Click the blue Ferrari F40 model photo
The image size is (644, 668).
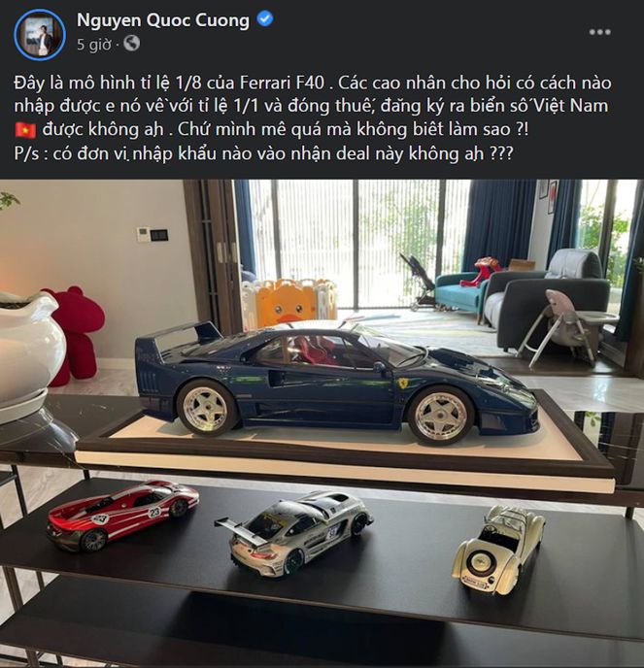click(337, 381)
